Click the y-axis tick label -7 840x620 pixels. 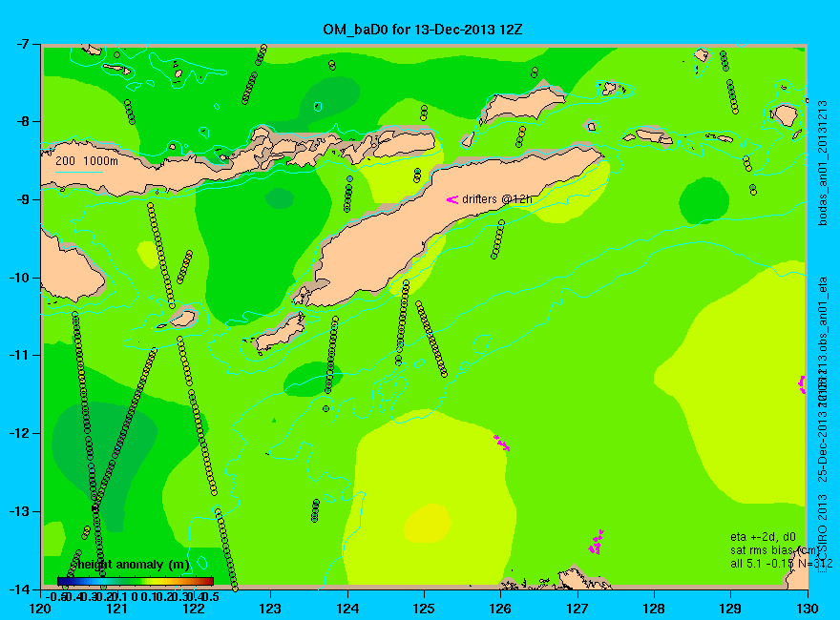24,44
